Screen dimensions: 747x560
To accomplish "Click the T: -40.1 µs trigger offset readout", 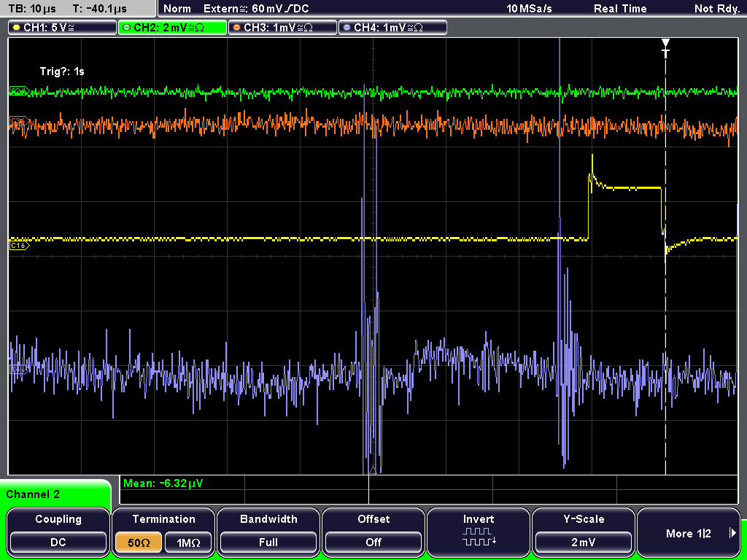I will tap(99, 9).
